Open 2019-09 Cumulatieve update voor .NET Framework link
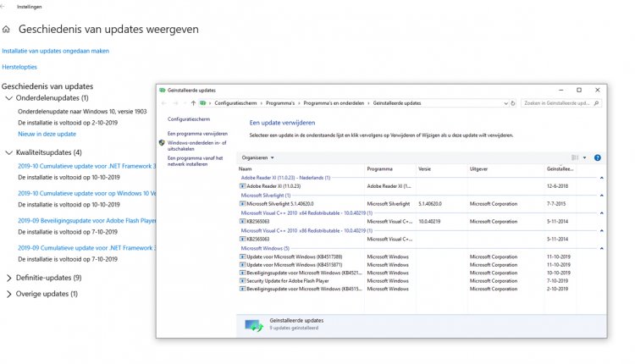Image resolution: width=635 pixels, height=364 pixels. (x=86, y=248)
